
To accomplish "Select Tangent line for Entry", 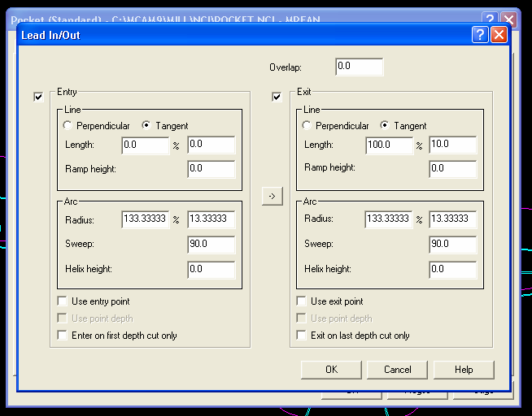I will coord(146,125).
